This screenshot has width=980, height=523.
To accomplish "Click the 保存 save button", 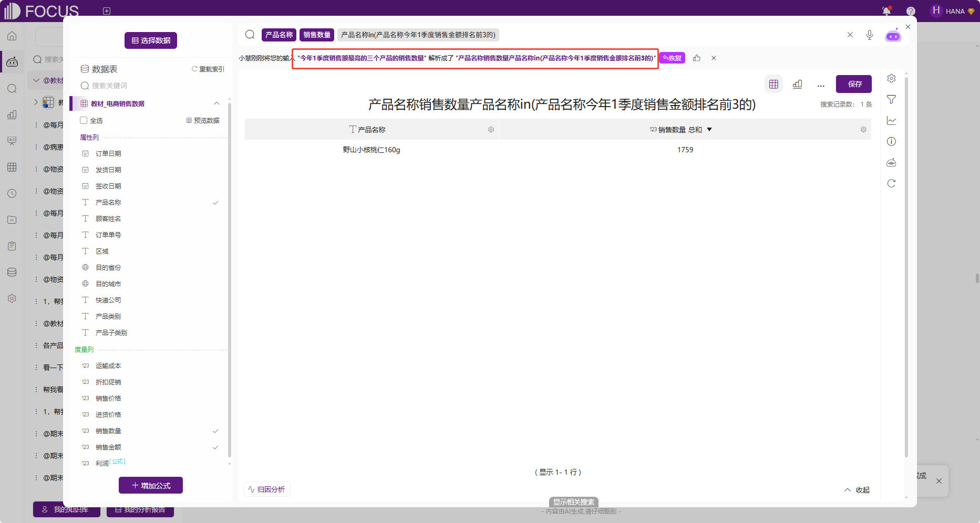I will pyautogui.click(x=854, y=84).
